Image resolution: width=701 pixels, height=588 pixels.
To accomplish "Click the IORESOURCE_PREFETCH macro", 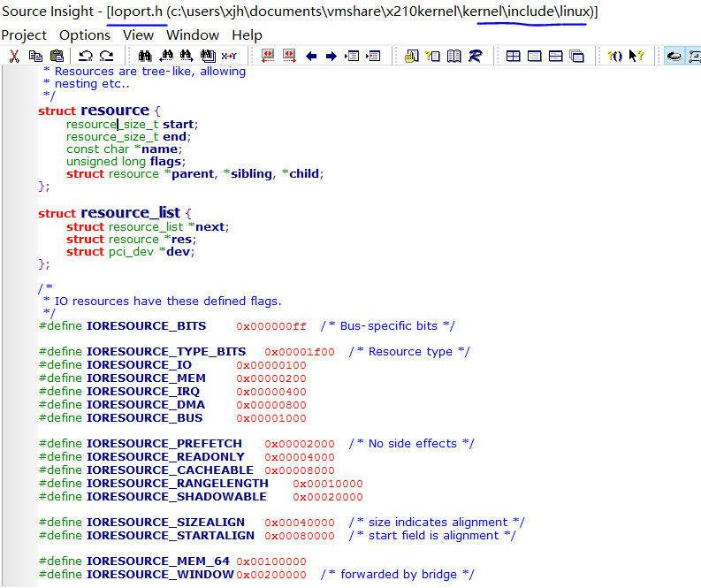I will 164,444.
